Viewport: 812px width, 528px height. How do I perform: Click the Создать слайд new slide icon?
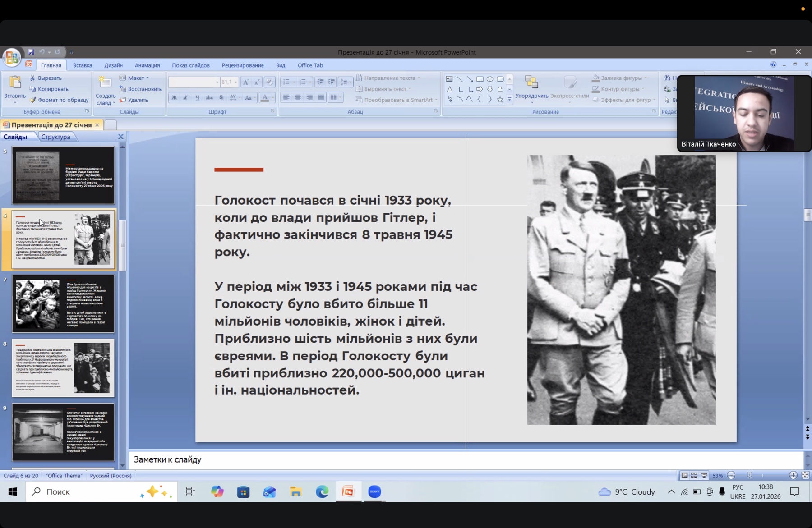pyautogui.click(x=105, y=83)
